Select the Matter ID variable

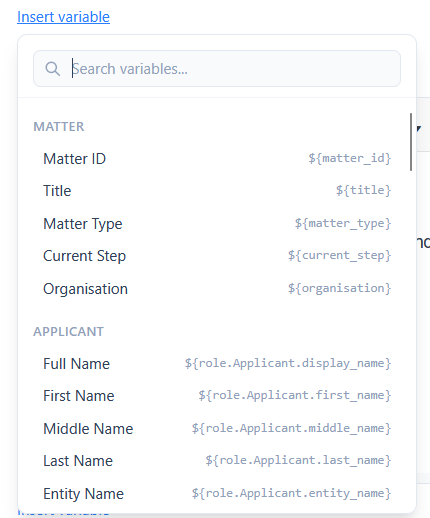point(217,158)
